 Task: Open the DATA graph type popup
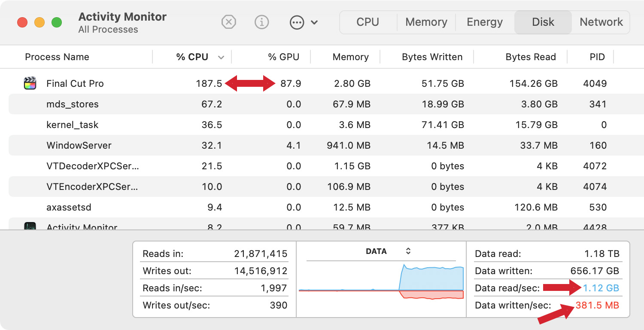click(x=389, y=251)
